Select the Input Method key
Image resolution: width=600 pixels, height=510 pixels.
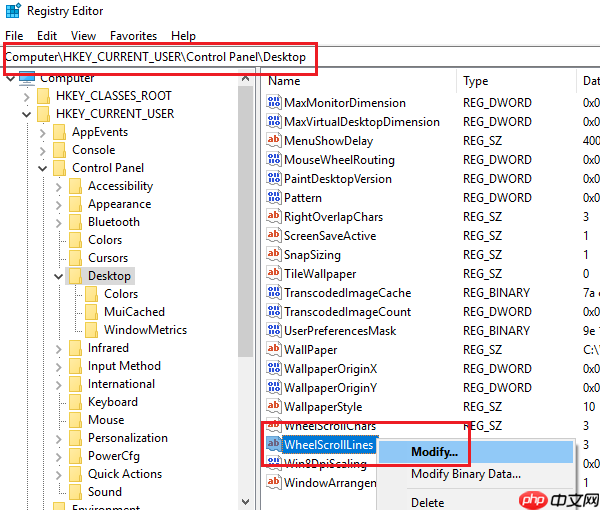pyautogui.click(x=124, y=366)
